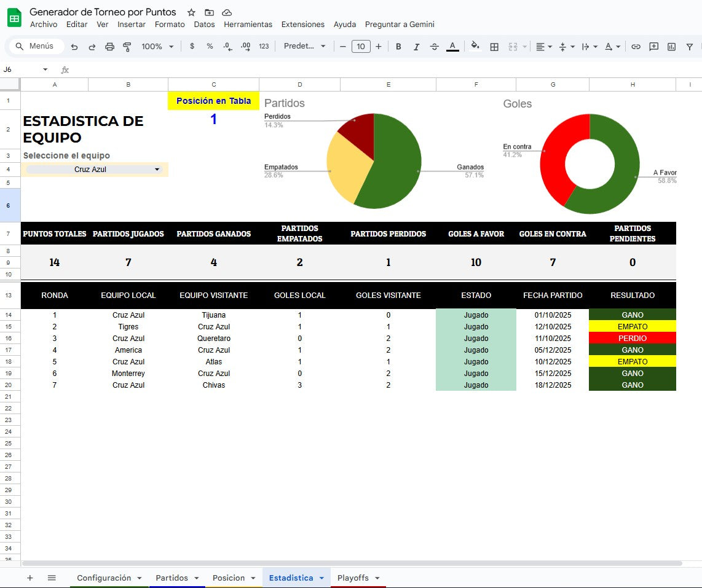Toggle bold formatting

pos(398,46)
